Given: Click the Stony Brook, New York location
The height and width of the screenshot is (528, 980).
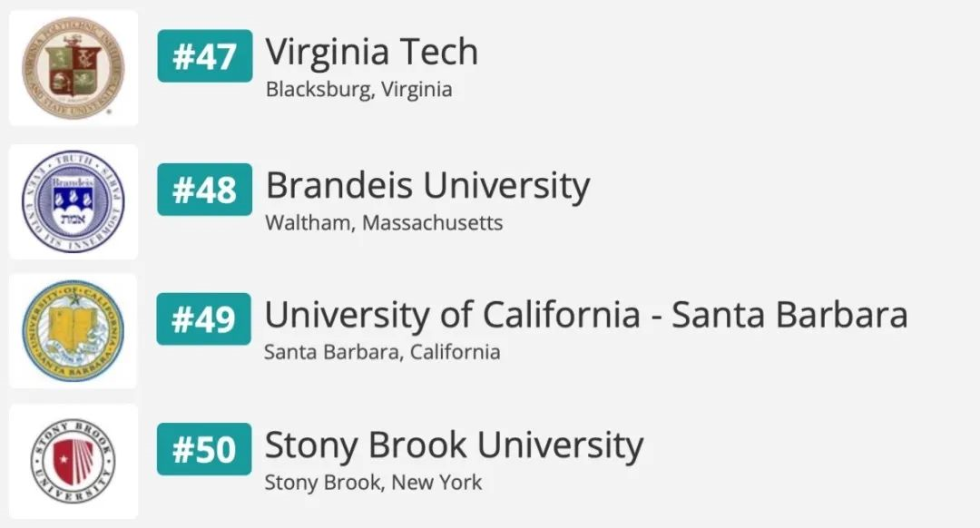Looking at the screenshot, I should pyautogui.click(x=373, y=483).
